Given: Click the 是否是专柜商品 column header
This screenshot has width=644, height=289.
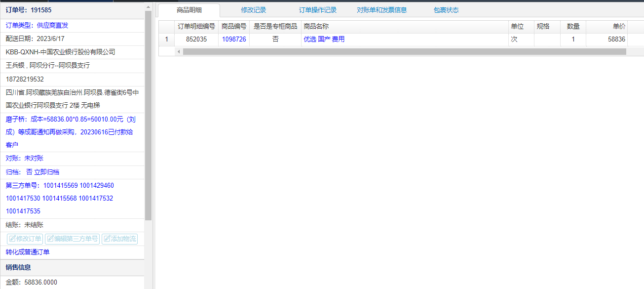Looking at the screenshot, I should (x=275, y=27).
